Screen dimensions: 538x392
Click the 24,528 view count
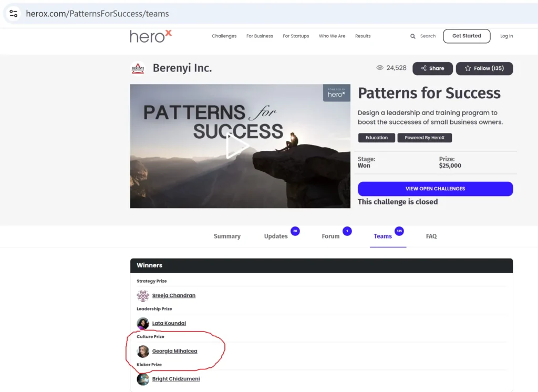(x=396, y=68)
